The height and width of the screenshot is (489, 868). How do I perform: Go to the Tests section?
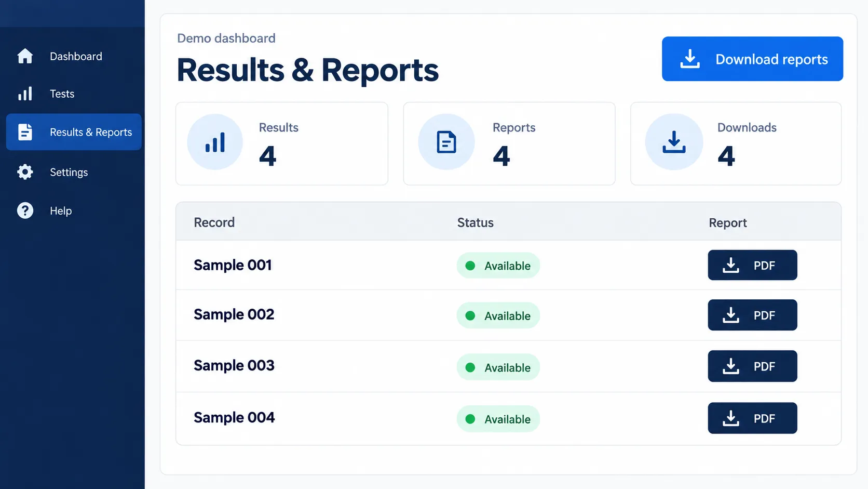74,94
